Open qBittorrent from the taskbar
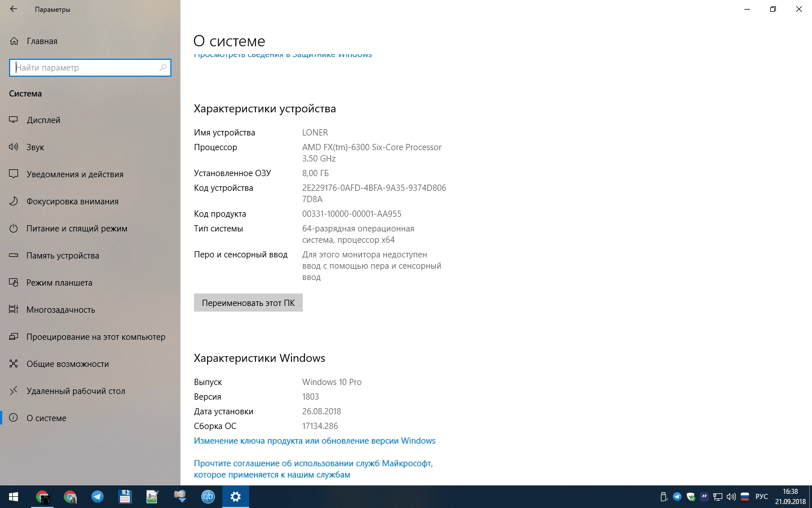Viewport: 812px width, 508px height. tap(208, 497)
